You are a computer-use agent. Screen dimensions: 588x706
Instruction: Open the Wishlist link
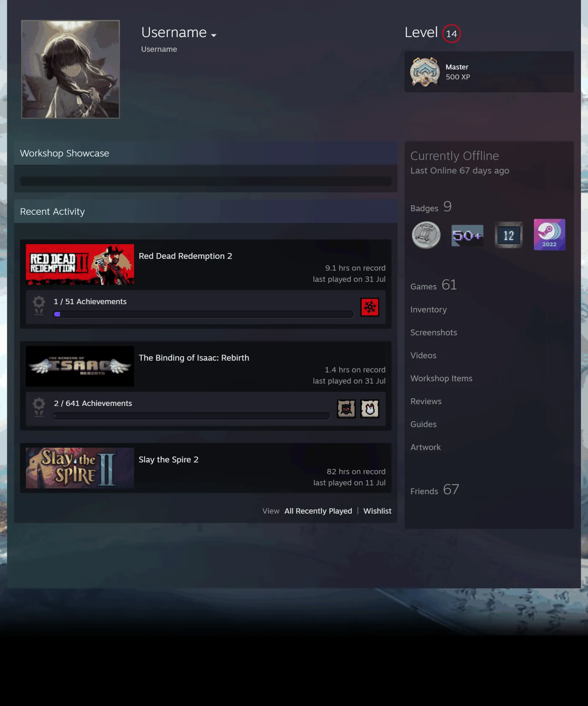[377, 511]
